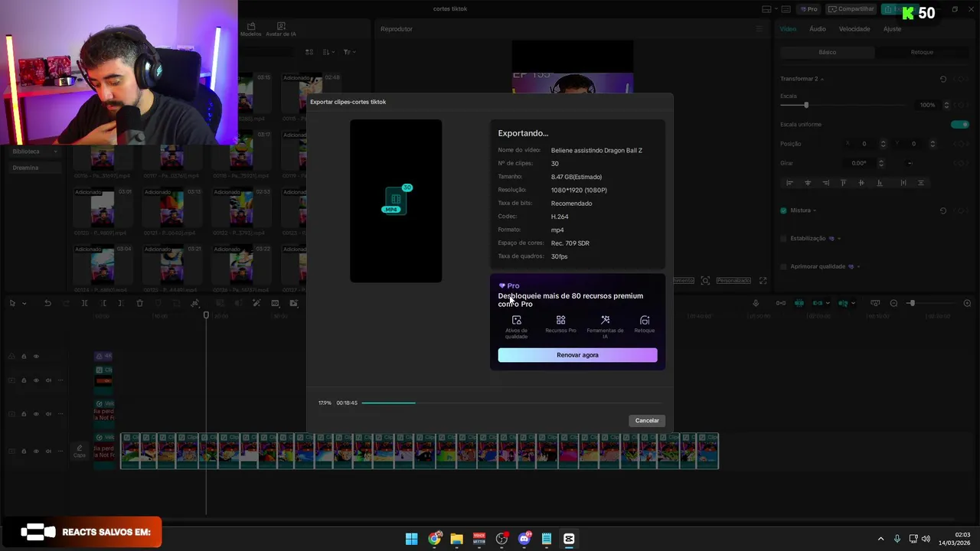Expand the Mistura dropdown arrow
The image size is (980, 551).
pos(815,210)
